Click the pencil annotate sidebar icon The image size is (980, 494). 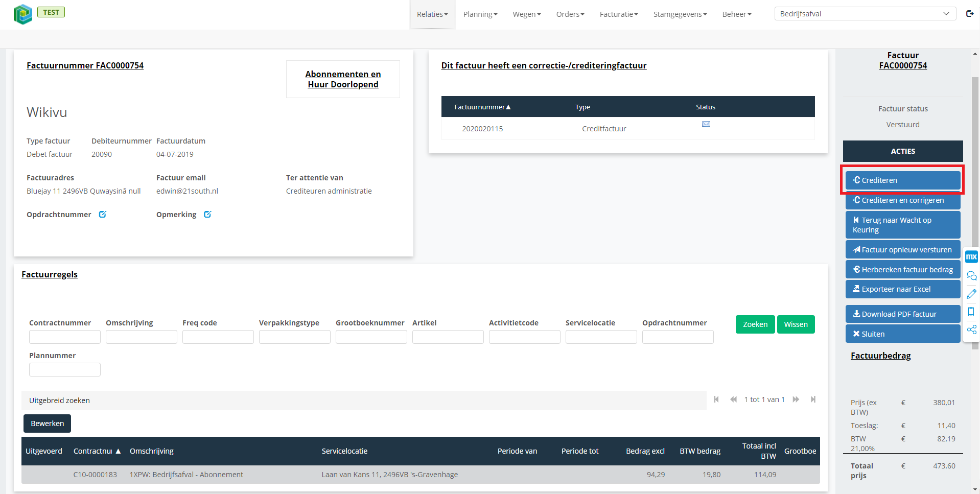click(x=971, y=294)
